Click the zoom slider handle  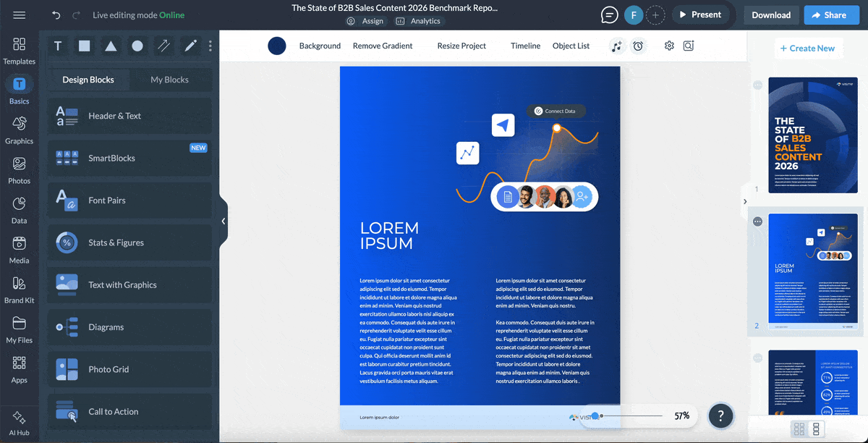[595, 415]
